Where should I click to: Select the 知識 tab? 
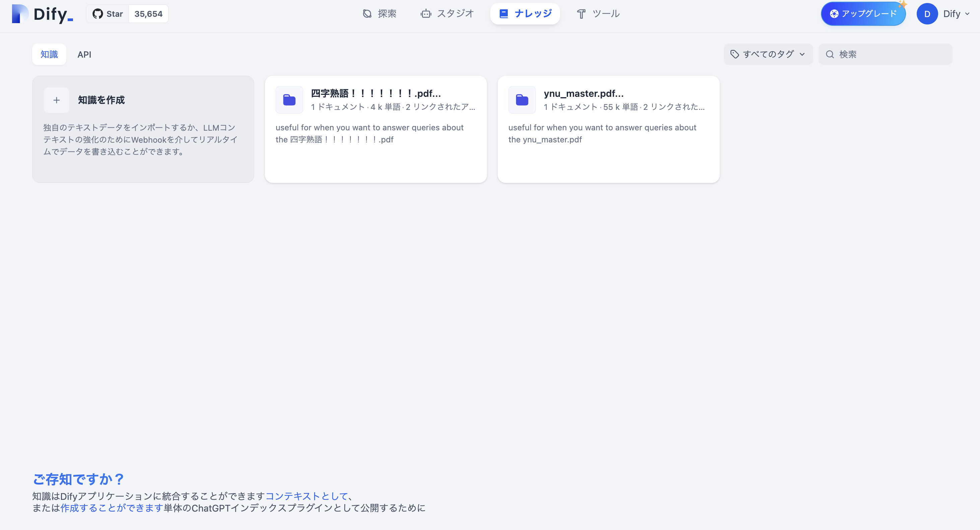tap(49, 54)
